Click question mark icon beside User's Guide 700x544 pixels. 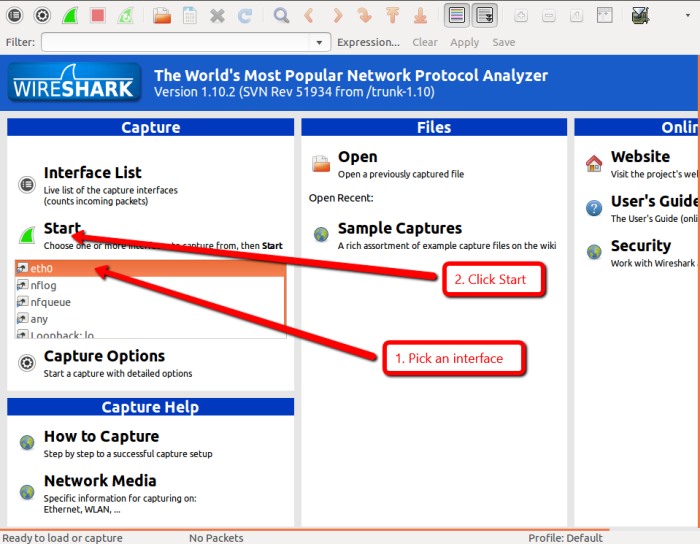[594, 208]
